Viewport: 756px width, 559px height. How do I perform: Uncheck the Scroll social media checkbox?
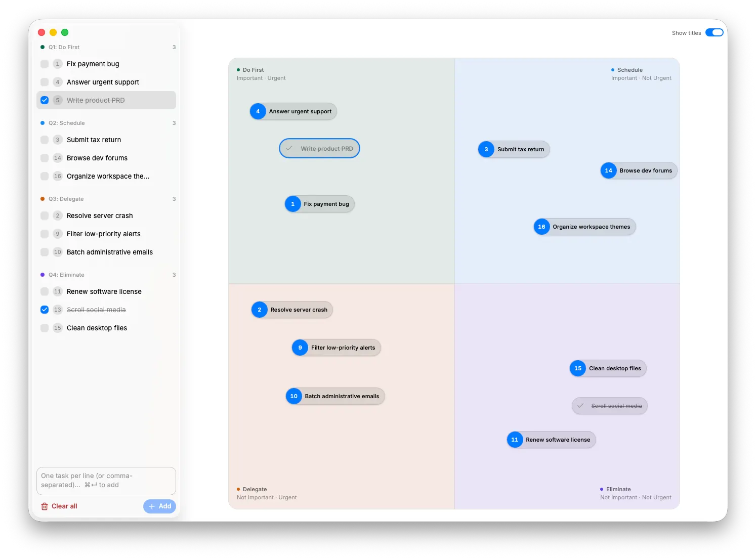pos(45,310)
